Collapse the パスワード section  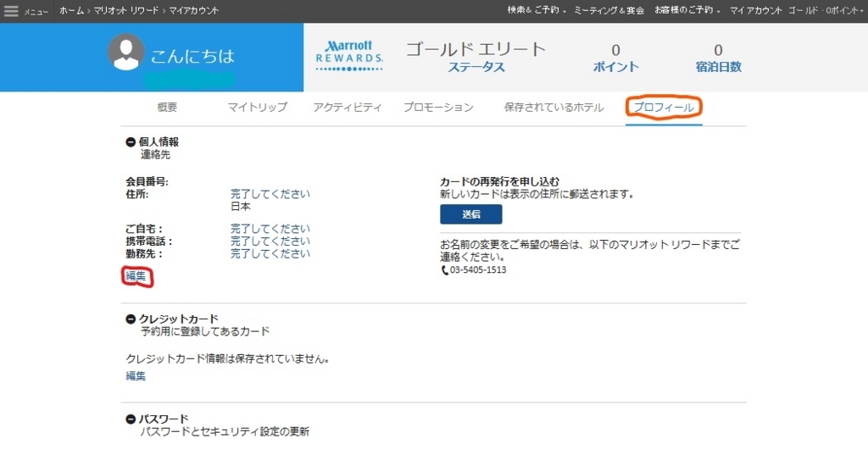point(131,419)
